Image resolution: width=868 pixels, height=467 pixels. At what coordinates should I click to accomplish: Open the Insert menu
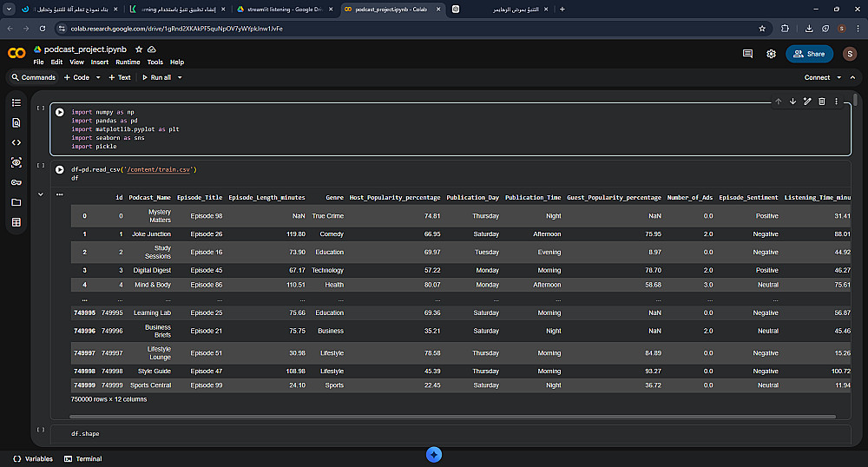click(x=100, y=62)
